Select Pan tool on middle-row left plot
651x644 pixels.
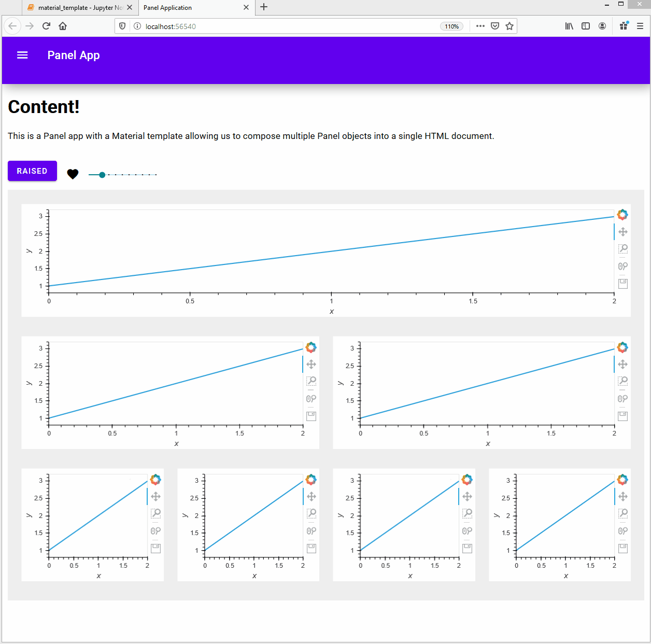[312, 364]
